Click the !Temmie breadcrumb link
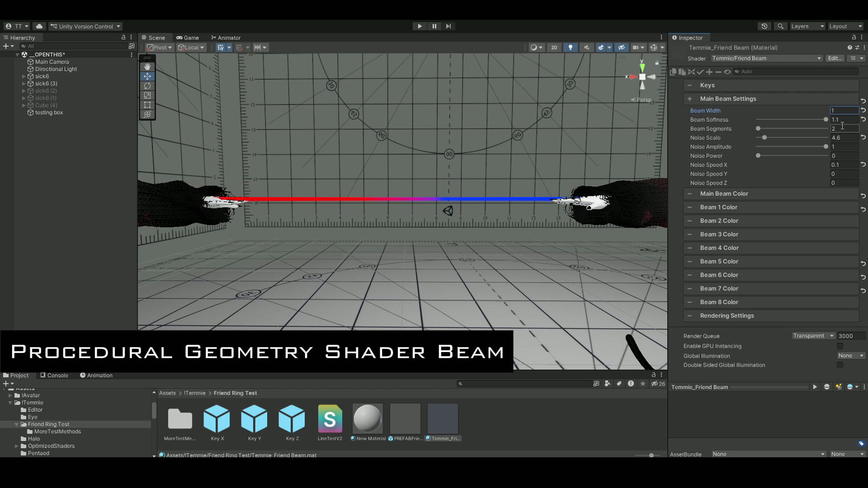This screenshot has width=868, height=488. [x=195, y=393]
